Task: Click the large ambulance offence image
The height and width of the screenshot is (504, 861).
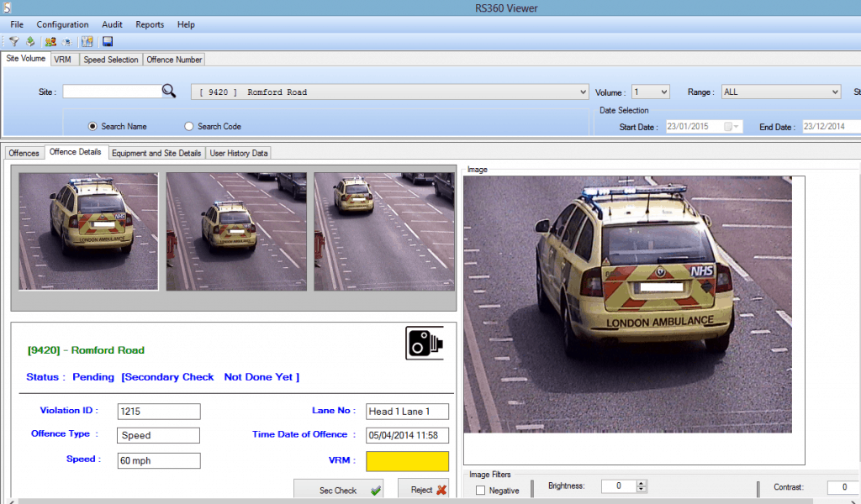Action: pyautogui.click(x=627, y=304)
